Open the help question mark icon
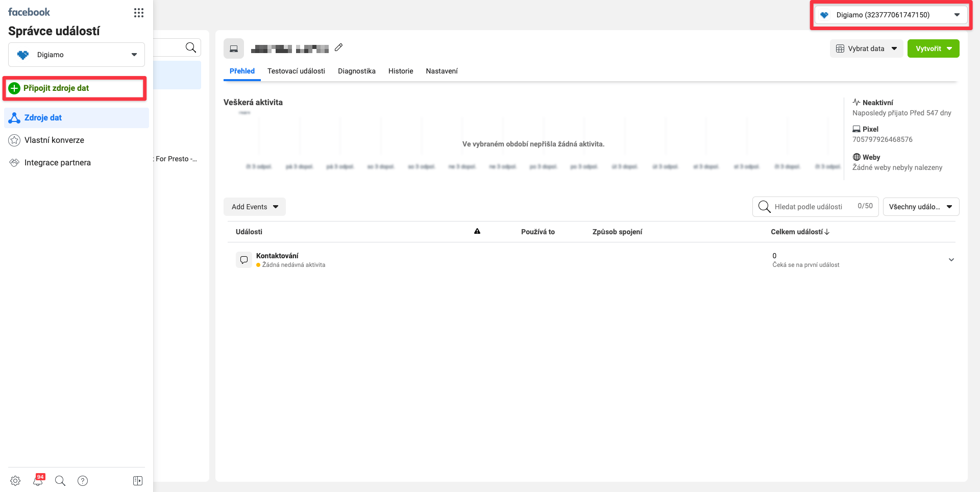The image size is (980, 492). (x=83, y=480)
